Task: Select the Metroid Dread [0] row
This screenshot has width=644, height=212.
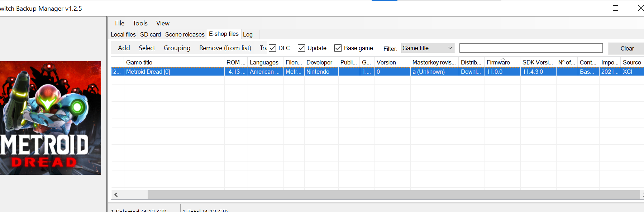Action: 377,72
